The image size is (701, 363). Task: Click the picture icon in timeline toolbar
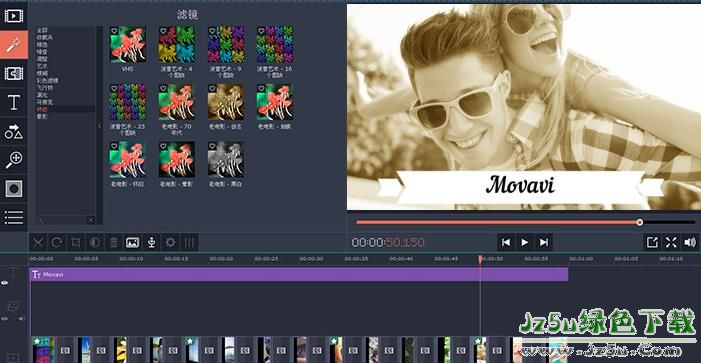132,242
